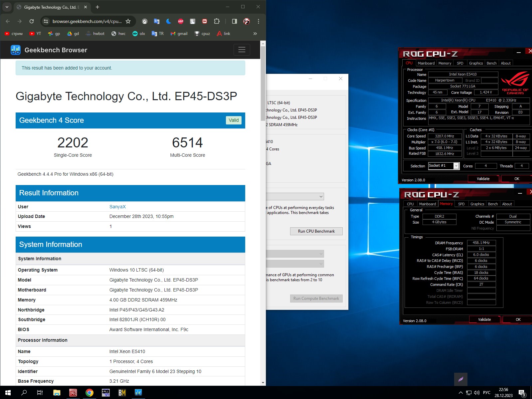
Task: Click the Geekbench taskbar icon
Action: click(x=138, y=393)
